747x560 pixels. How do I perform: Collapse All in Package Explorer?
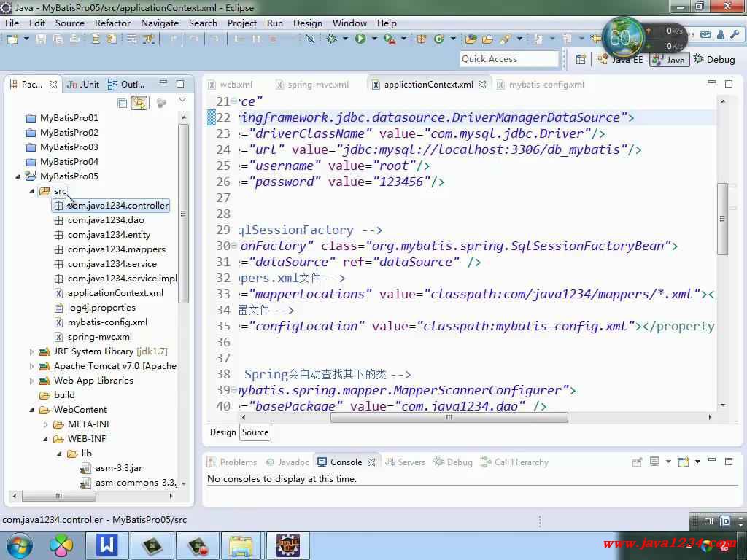(x=123, y=103)
